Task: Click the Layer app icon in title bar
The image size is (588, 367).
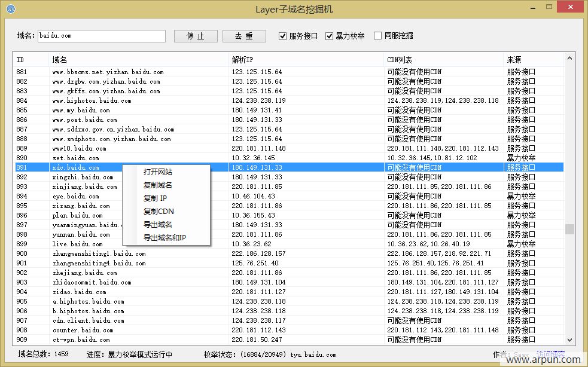Action: (x=11, y=8)
